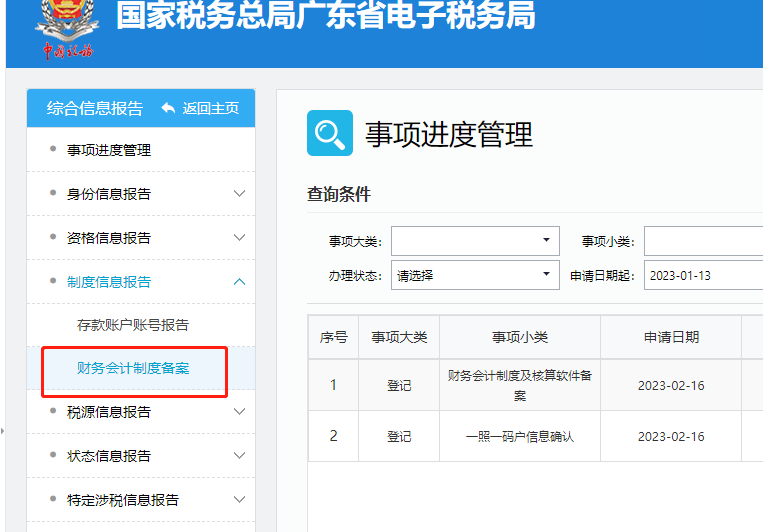The height and width of the screenshot is (532, 763).
Task: Expand the 状态信息报告 section
Action: [x=238, y=456]
